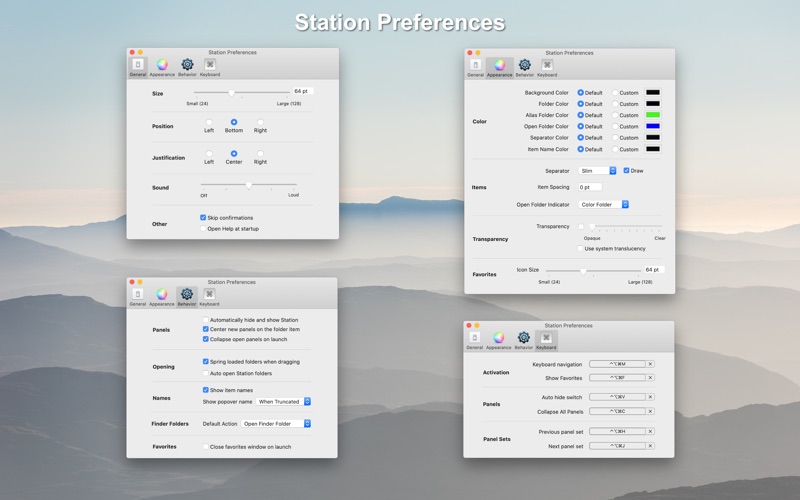
Task: Click the Show Favorites shortcut field
Action: click(x=617, y=378)
